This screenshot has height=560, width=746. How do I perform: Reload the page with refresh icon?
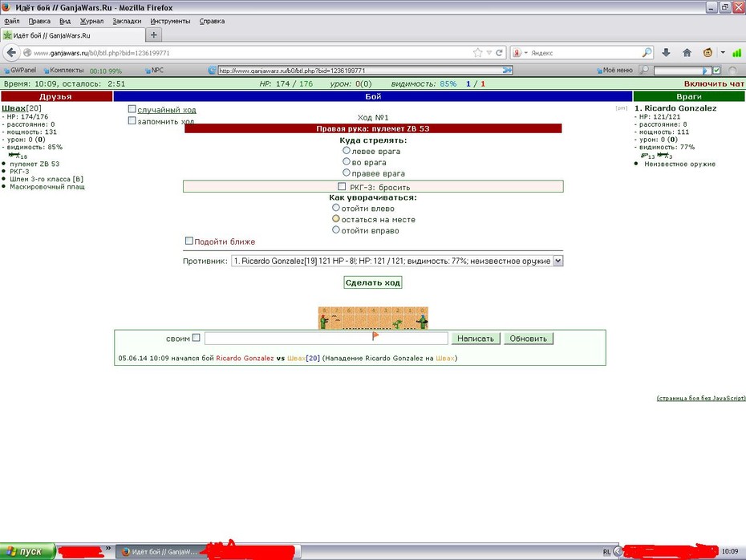pos(499,53)
